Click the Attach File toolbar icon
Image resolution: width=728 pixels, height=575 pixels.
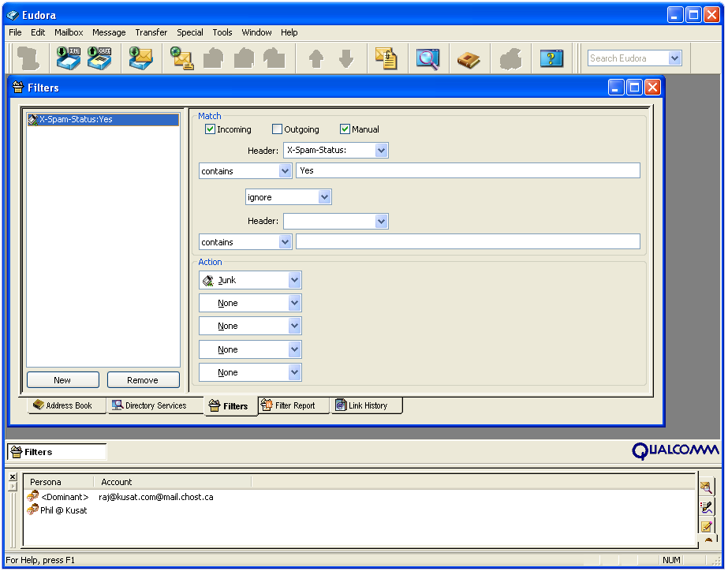coord(386,58)
